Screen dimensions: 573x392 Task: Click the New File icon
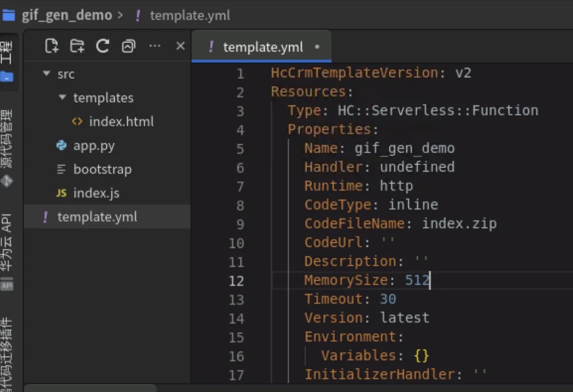pos(51,46)
